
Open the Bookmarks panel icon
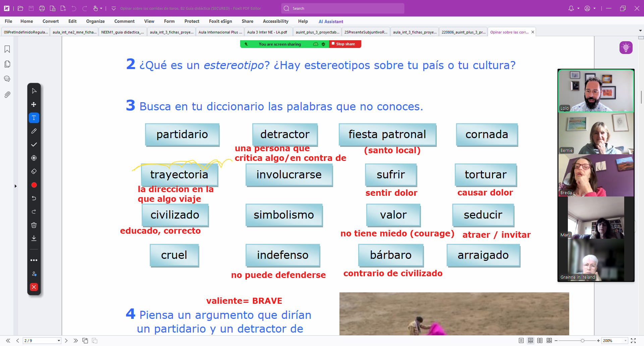[x=7, y=49]
